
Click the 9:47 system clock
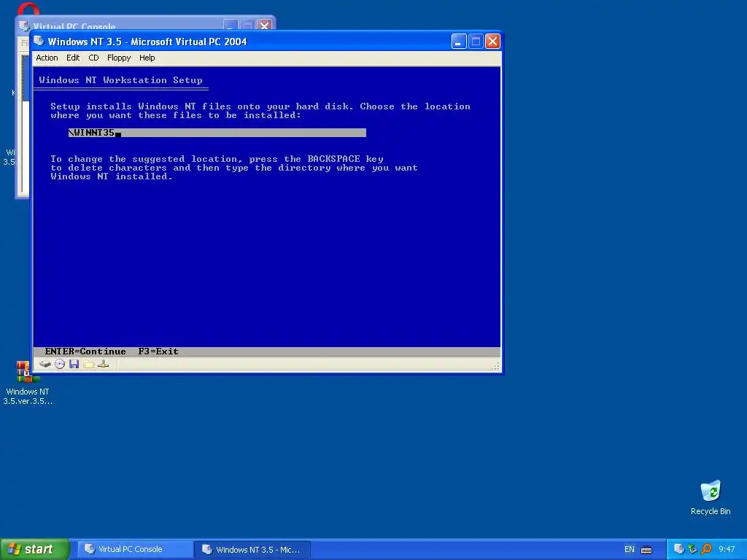point(727,549)
